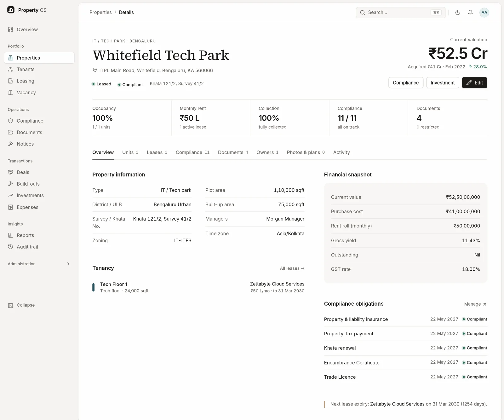Image resolution: width=504 pixels, height=420 pixels.
Task: Open notifications bell
Action: pyautogui.click(x=470, y=13)
